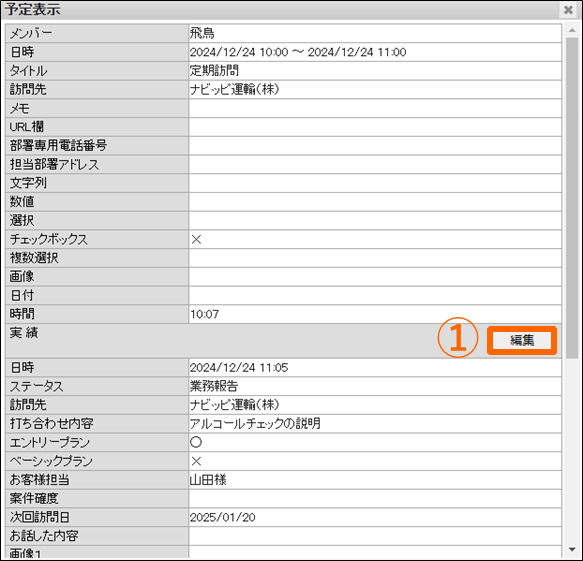Click the 編集 button in 実績
The height and width of the screenshot is (561, 583).
(x=522, y=340)
